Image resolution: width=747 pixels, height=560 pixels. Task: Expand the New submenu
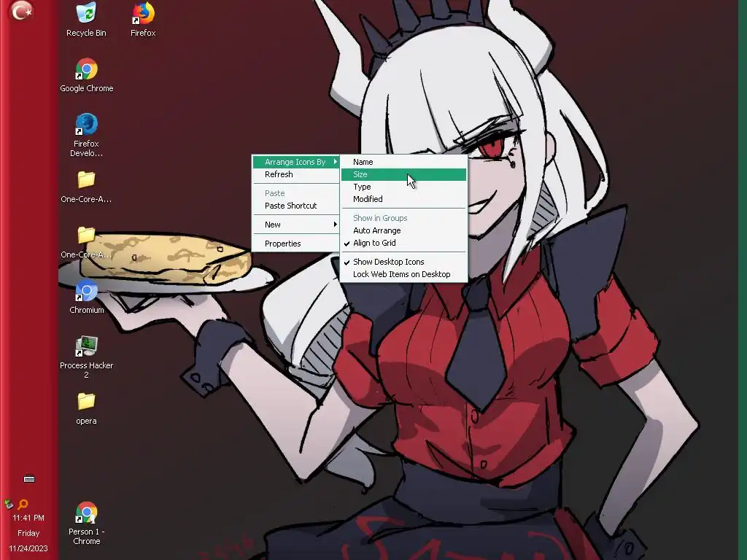tap(296, 225)
